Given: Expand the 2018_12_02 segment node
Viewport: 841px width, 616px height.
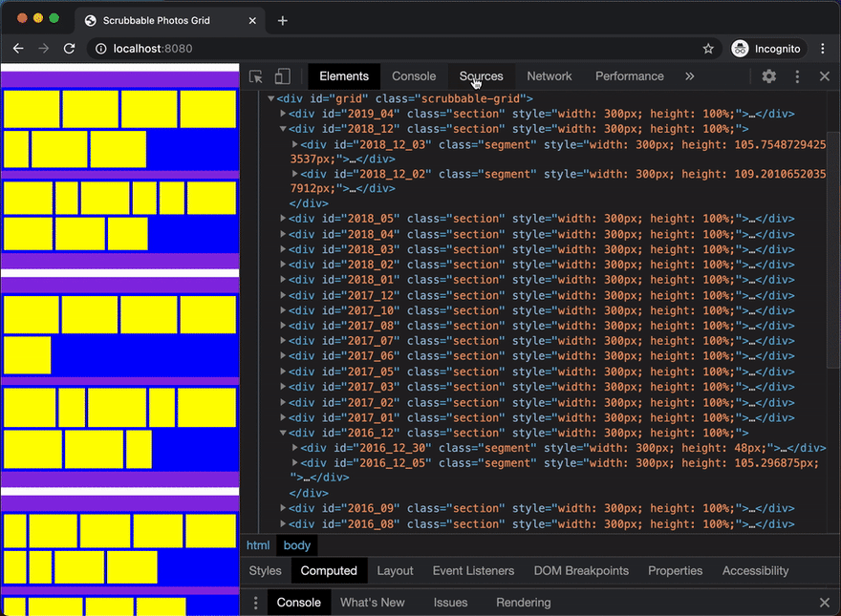Looking at the screenshot, I should pos(294,174).
